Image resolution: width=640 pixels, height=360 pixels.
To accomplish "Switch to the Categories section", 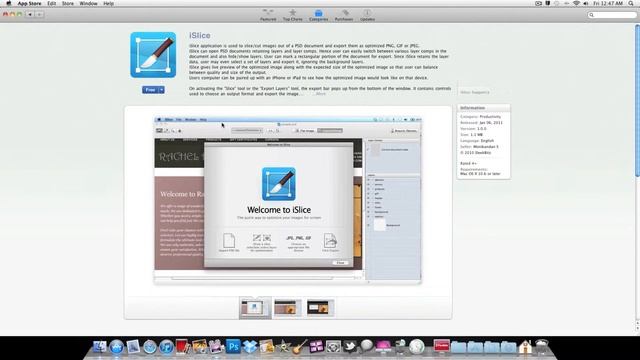I will tap(318, 15).
